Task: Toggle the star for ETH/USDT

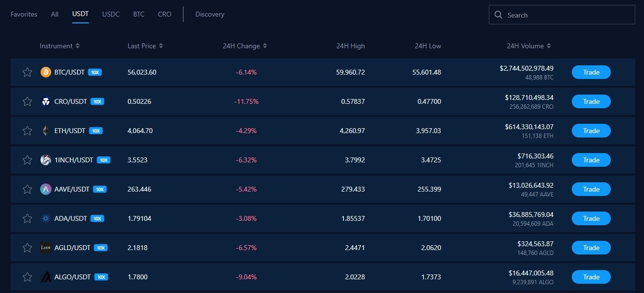Action: (x=27, y=131)
